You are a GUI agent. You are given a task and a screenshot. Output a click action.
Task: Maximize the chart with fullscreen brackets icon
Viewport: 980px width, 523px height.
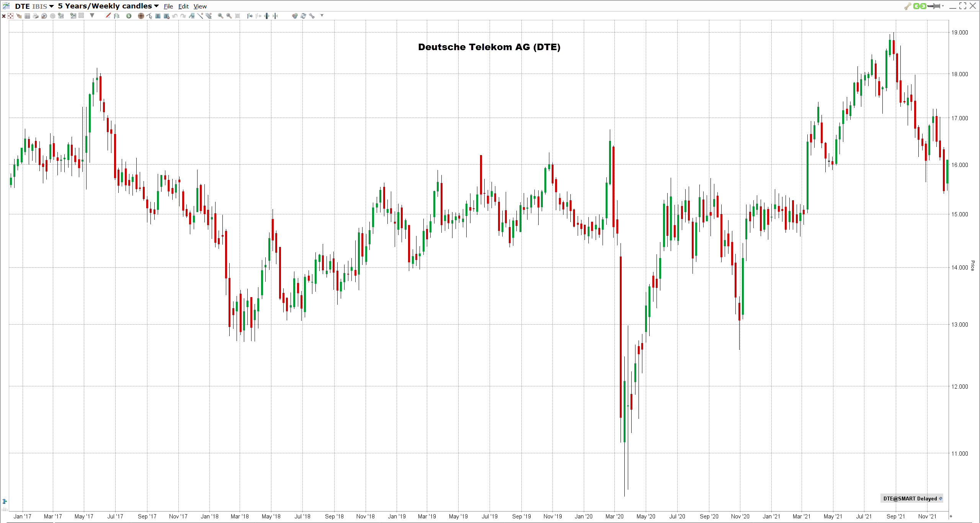click(x=963, y=6)
